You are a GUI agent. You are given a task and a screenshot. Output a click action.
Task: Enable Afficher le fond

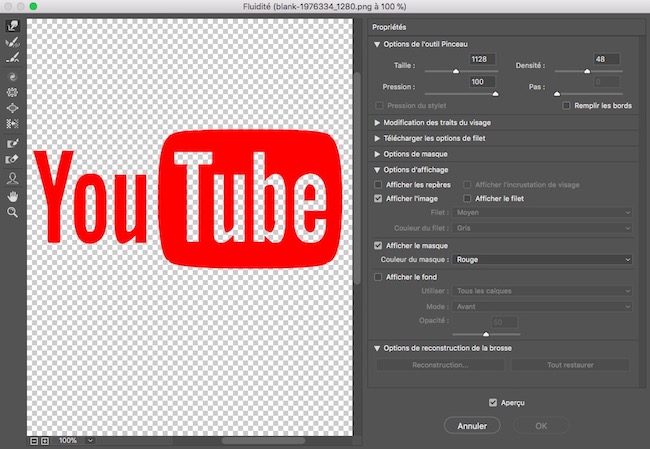[x=378, y=277]
